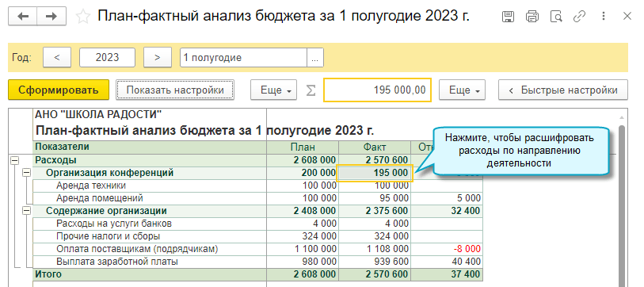The image size is (644, 287).
Task: Click the sum sigma icon
Action: click(x=311, y=90)
